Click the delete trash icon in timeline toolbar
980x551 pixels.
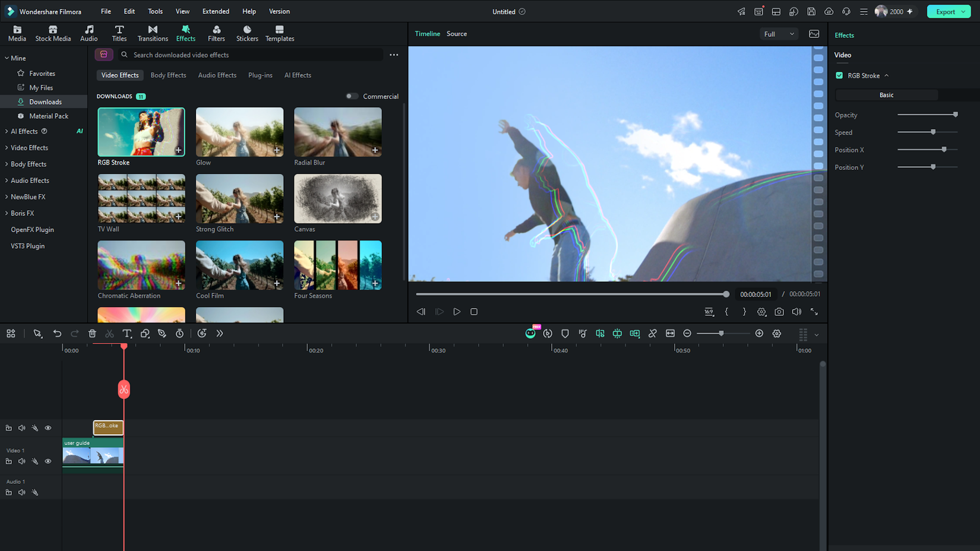pos(92,334)
